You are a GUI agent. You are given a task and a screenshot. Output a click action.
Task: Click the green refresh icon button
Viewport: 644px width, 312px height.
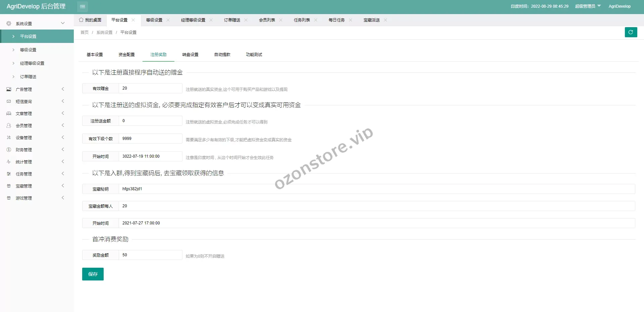point(631,32)
